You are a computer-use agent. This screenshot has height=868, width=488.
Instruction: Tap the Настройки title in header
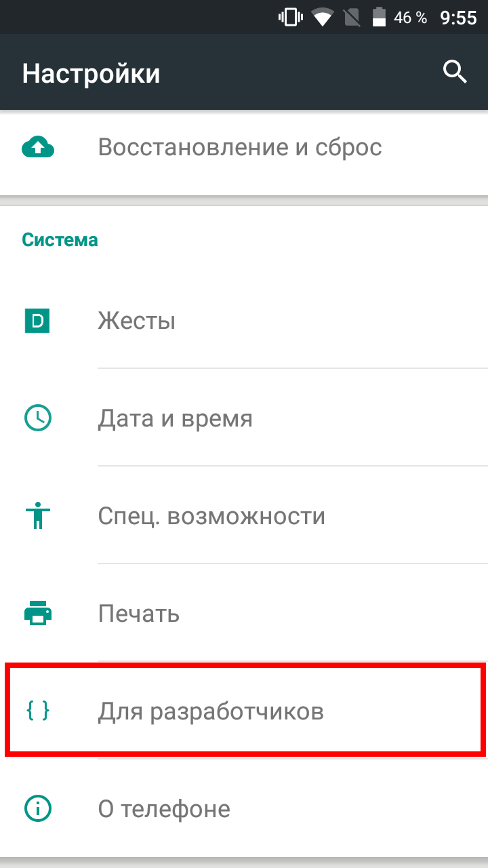pos(91,73)
